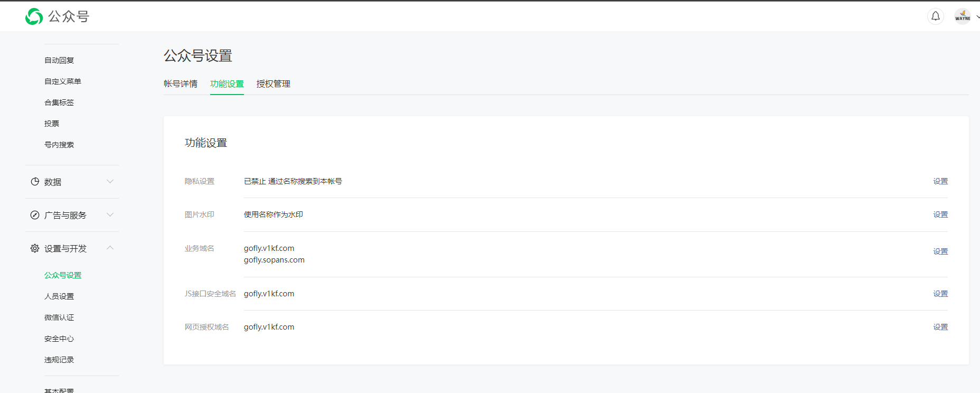Click 设置 link for 图片水印 row
Viewport: 980px width, 393px height.
940,214
